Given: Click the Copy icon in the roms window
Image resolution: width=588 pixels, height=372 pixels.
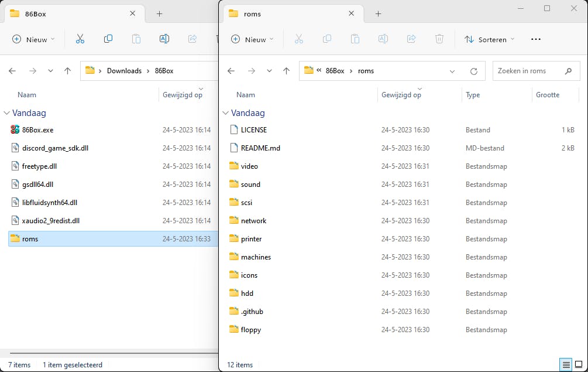Looking at the screenshot, I should pos(327,39).
